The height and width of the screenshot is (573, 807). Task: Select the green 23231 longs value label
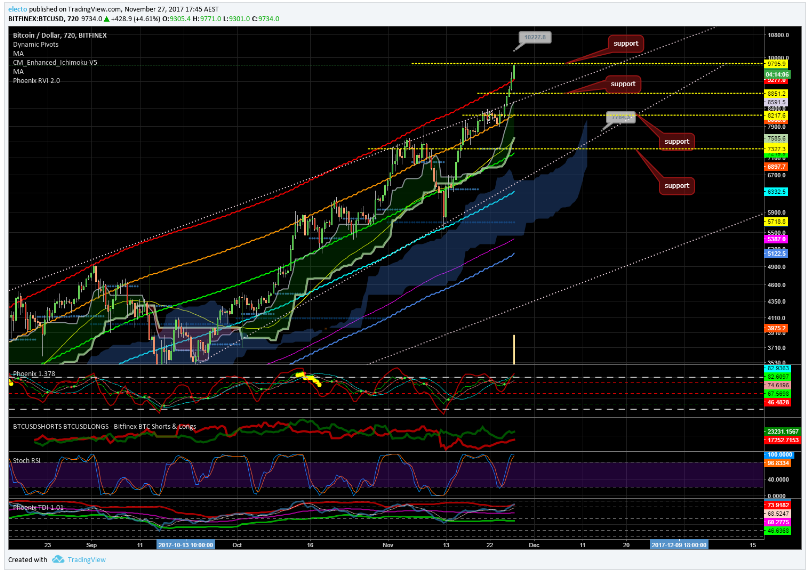782,431
